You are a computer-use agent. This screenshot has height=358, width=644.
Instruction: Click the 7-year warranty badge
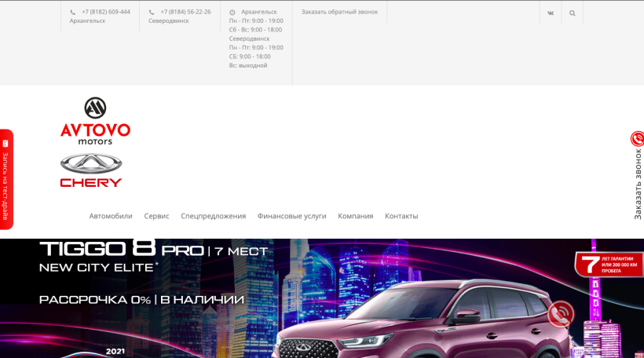click(x=609, y=265)
